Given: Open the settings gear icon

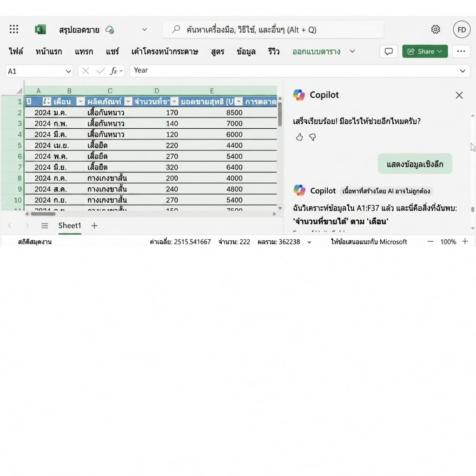Looking at the screenshot, I should click(x=435, y=29).
